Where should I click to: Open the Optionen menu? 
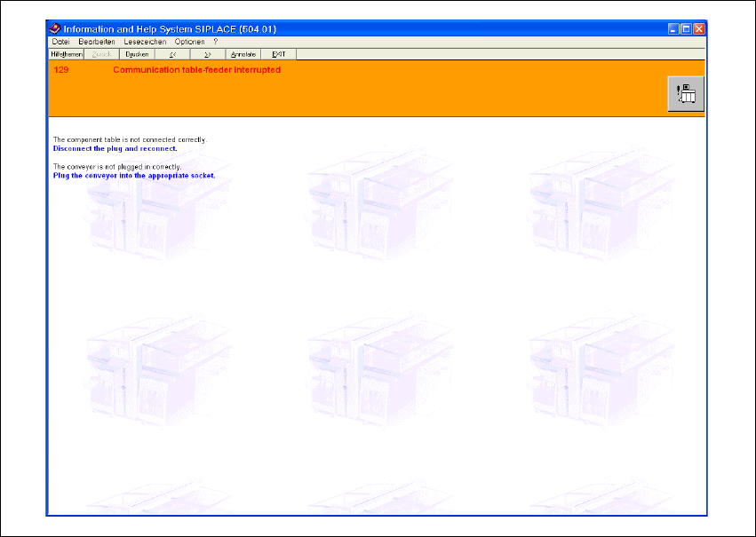[x=189, y=42]
